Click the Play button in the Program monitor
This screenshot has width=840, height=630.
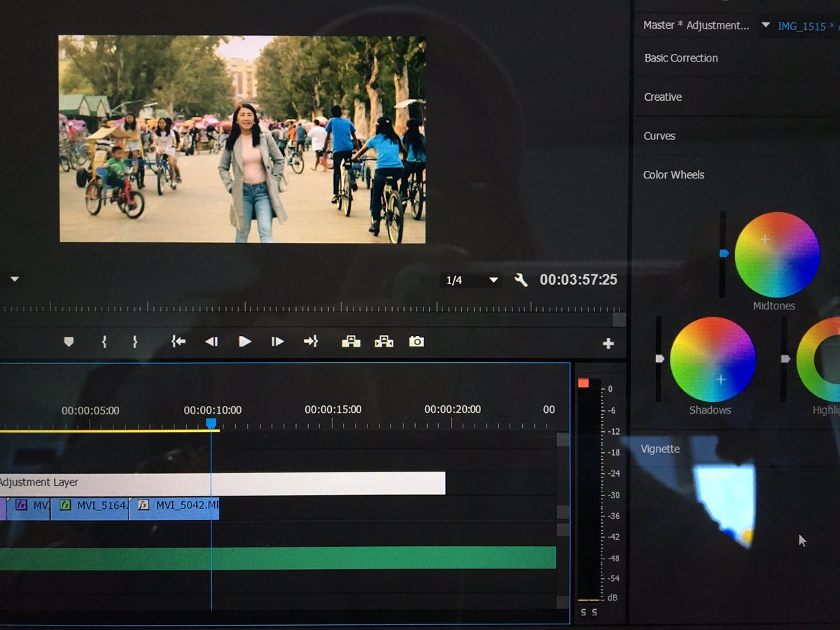point(244,342)
